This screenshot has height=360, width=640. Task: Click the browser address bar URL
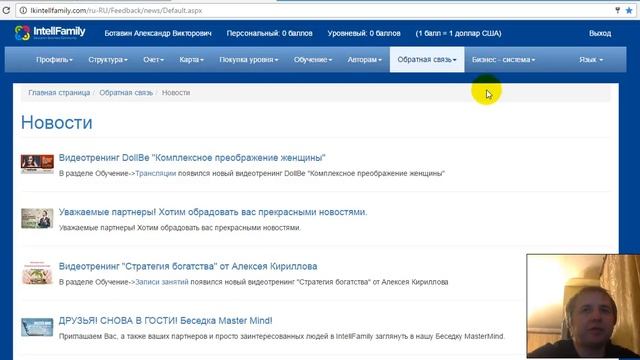point(116,11)
